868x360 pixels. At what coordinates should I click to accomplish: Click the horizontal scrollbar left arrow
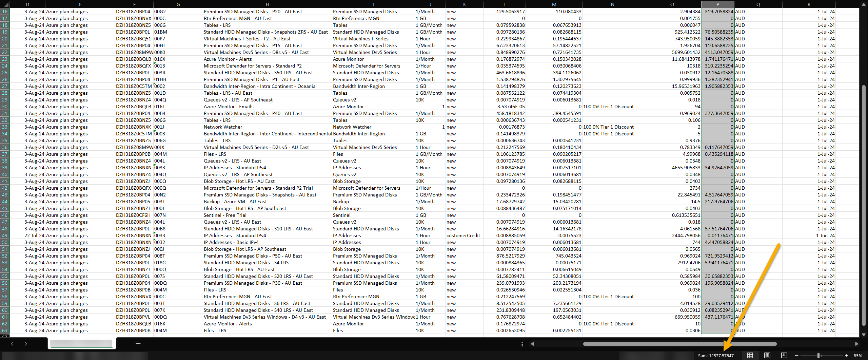[x=532, y=344]
